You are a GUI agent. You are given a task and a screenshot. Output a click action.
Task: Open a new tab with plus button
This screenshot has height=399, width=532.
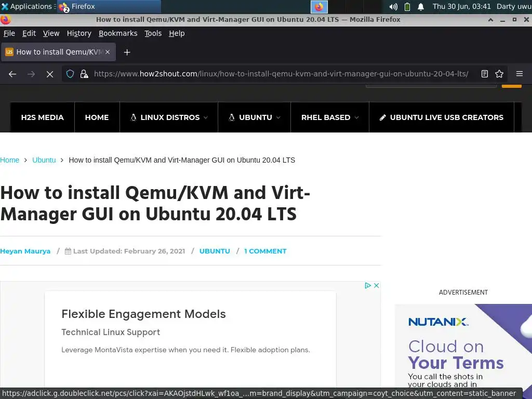tap(127, 52)
